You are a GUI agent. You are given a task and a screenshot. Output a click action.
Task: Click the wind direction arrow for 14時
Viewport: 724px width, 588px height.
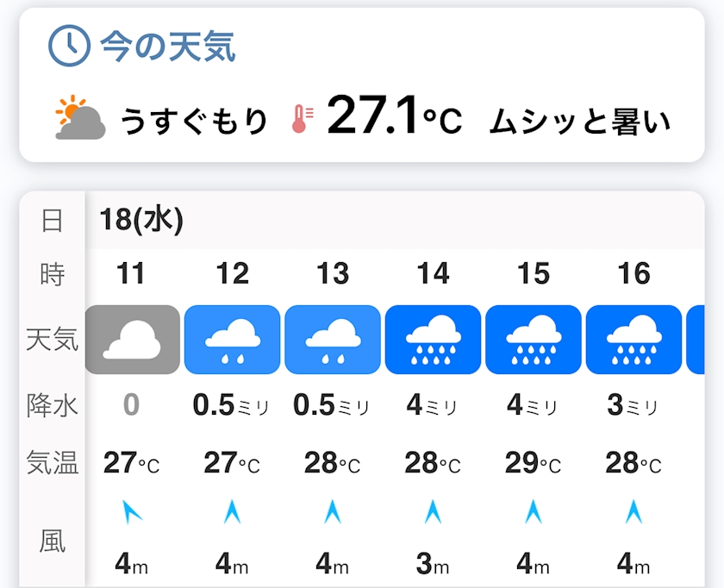[434, 513]
